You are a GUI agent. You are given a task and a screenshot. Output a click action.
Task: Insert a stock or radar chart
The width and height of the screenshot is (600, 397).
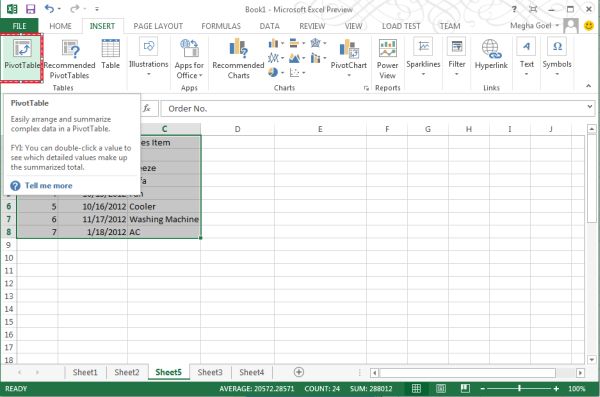point(318,43)
